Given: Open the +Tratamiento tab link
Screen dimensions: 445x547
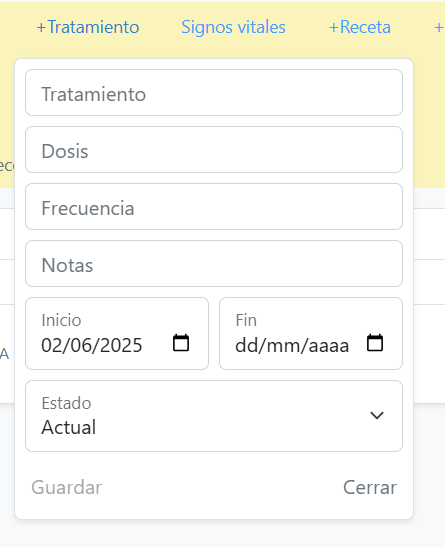Looking at the screenshot, I should tap(88, 27).
